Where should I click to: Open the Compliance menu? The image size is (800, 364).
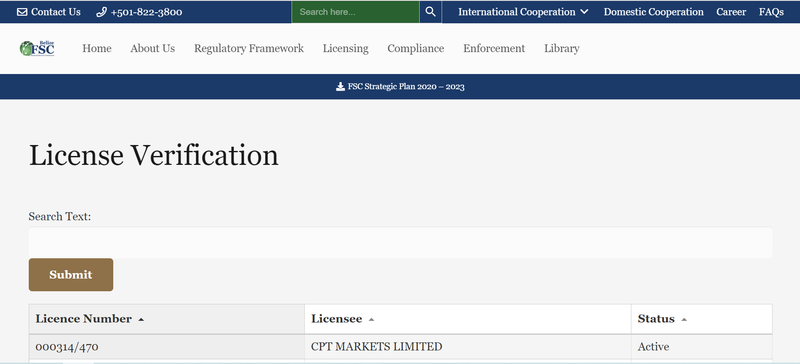click(x=416, y=48)
